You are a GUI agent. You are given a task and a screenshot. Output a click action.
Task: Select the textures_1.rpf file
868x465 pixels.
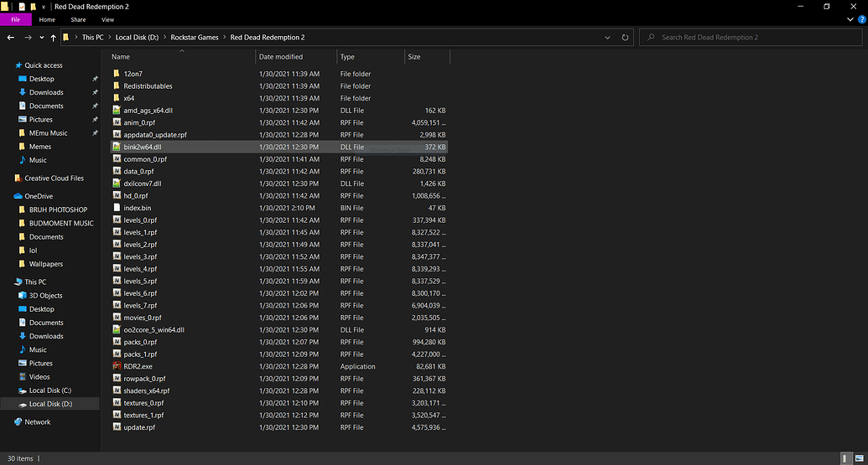pyautogui.click(x=279, y=415)
